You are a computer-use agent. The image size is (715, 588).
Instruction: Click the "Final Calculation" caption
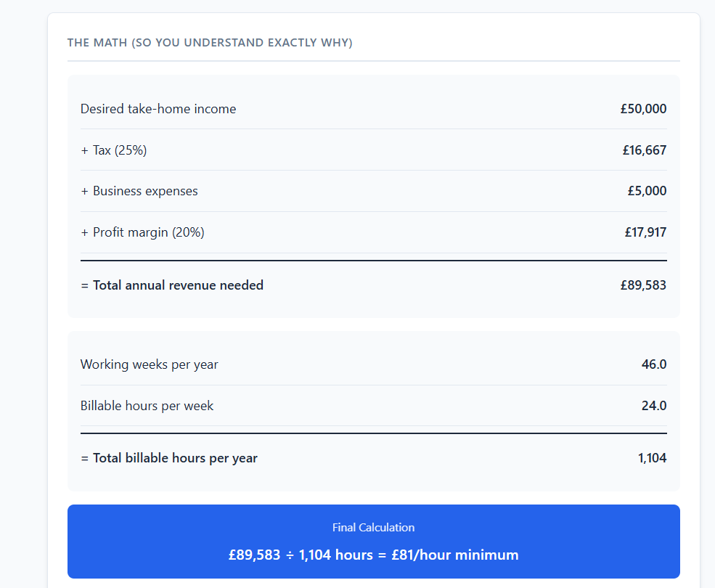point(373,528)
